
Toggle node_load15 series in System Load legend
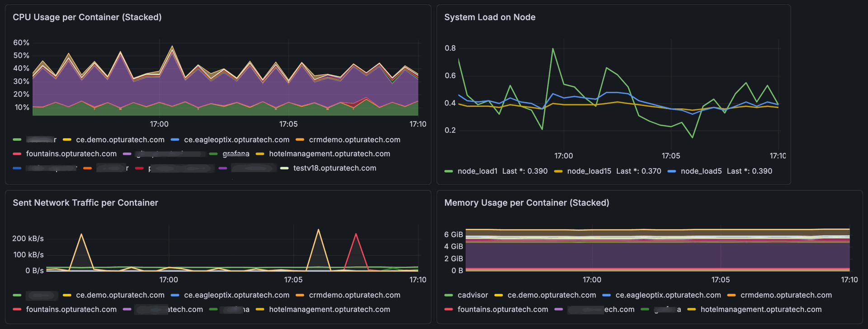[x=589, y=171]
